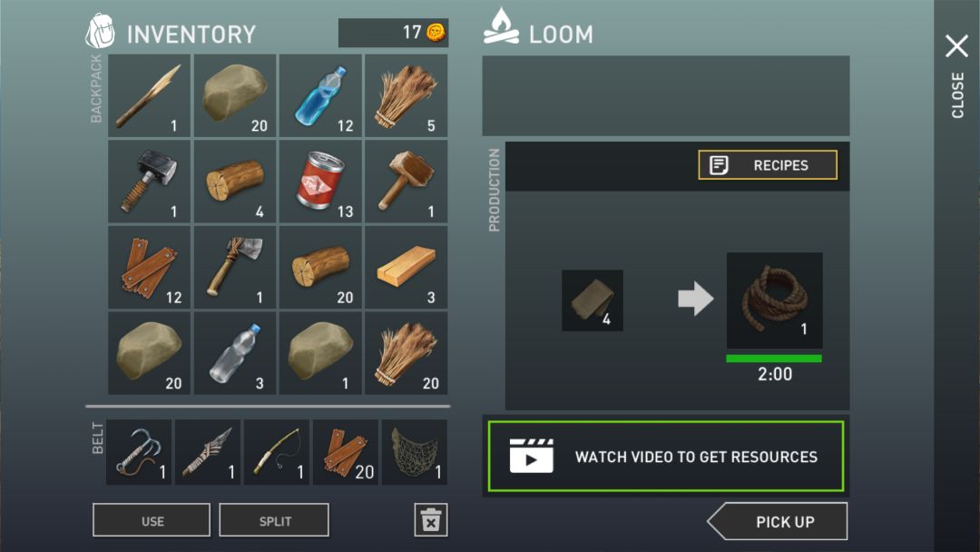Click the trash can delete icon
This screenshot has width=980, height=552.
(431, 520)
